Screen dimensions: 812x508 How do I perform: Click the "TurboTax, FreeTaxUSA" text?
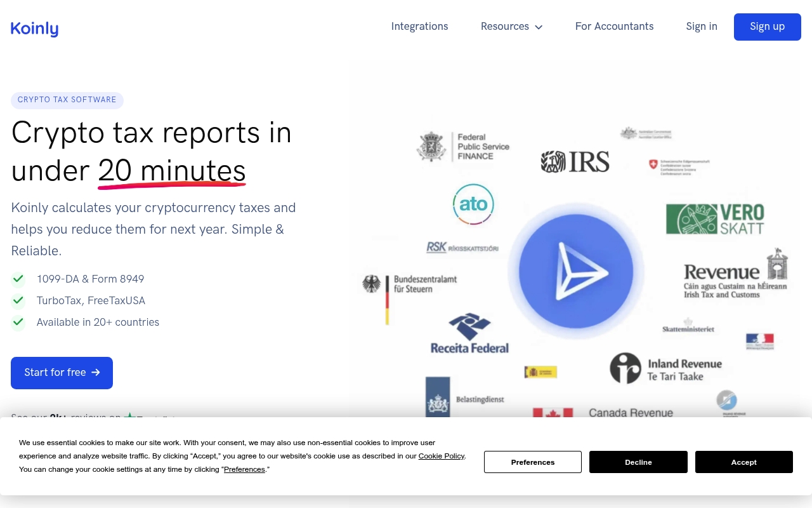[x=91, y=300]
